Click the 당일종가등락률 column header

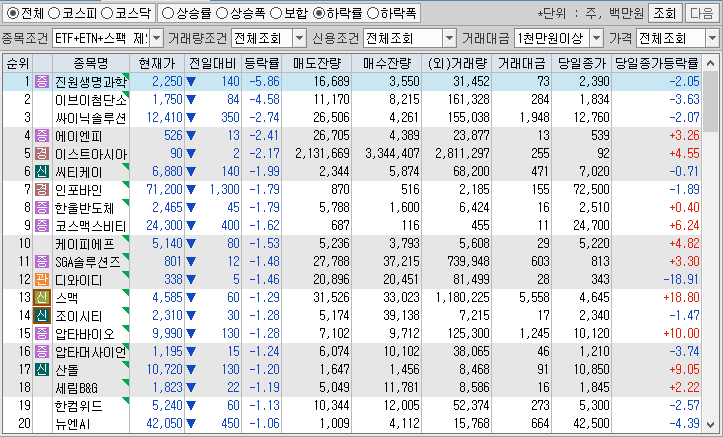pos(657,64)
